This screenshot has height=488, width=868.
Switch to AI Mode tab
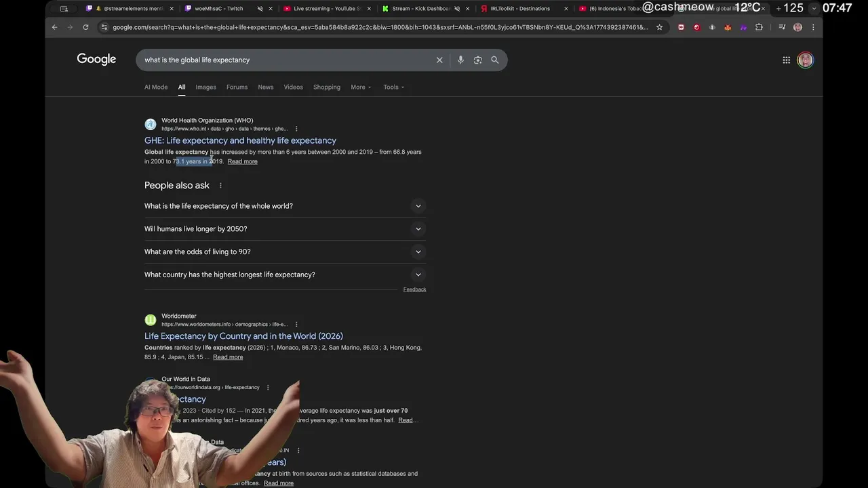(156, 87)
